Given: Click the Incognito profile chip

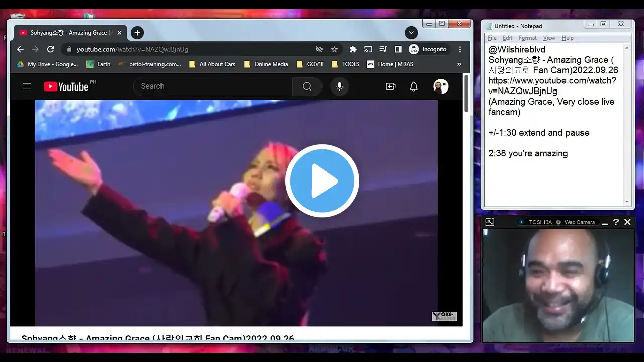Looking at the screenshot, I should pyautogui.click(x=428, y=49).
